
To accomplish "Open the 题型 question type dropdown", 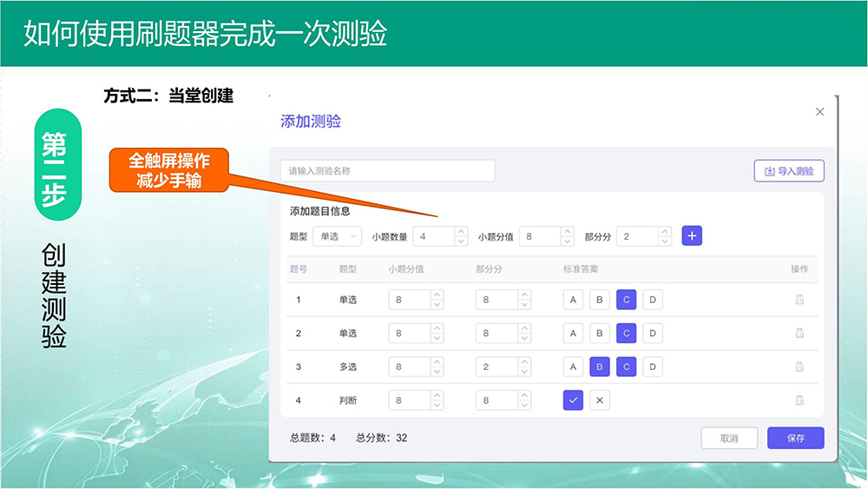I will point(338,236).
